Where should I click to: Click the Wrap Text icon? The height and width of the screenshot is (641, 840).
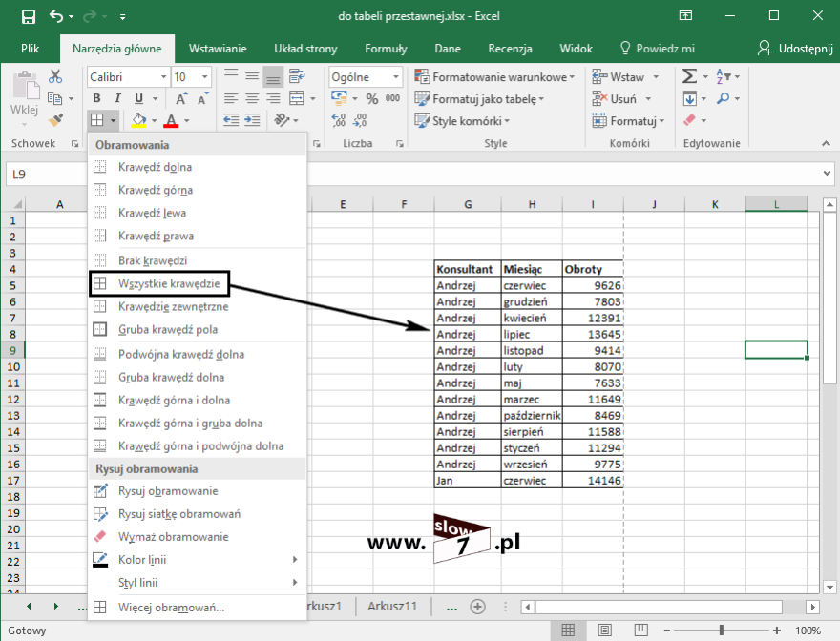click(297, 76)
